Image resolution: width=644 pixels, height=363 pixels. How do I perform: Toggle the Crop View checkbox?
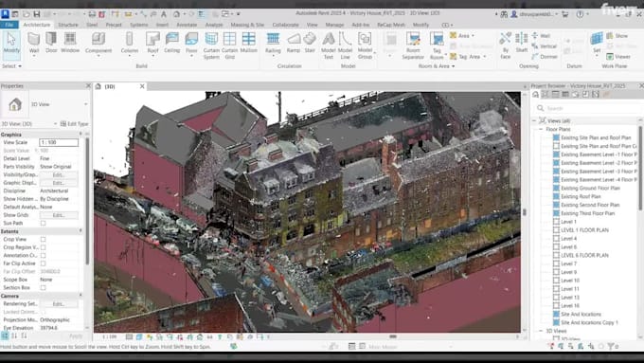pyautogui.click(x=44, y=239)
